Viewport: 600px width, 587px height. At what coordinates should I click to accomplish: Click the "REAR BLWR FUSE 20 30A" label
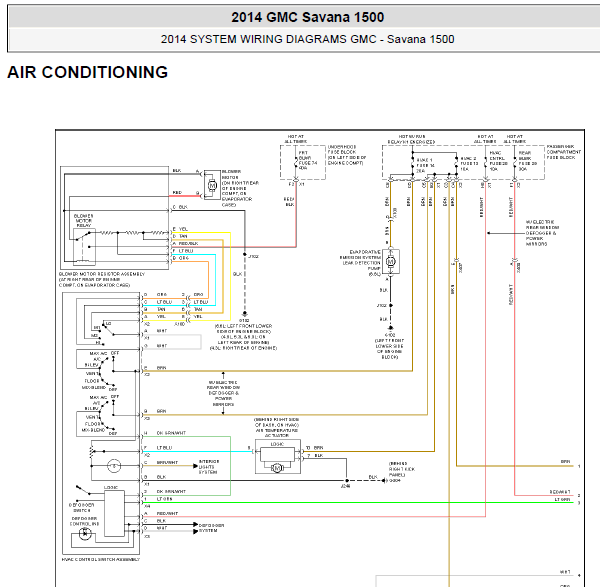(528, 160)
